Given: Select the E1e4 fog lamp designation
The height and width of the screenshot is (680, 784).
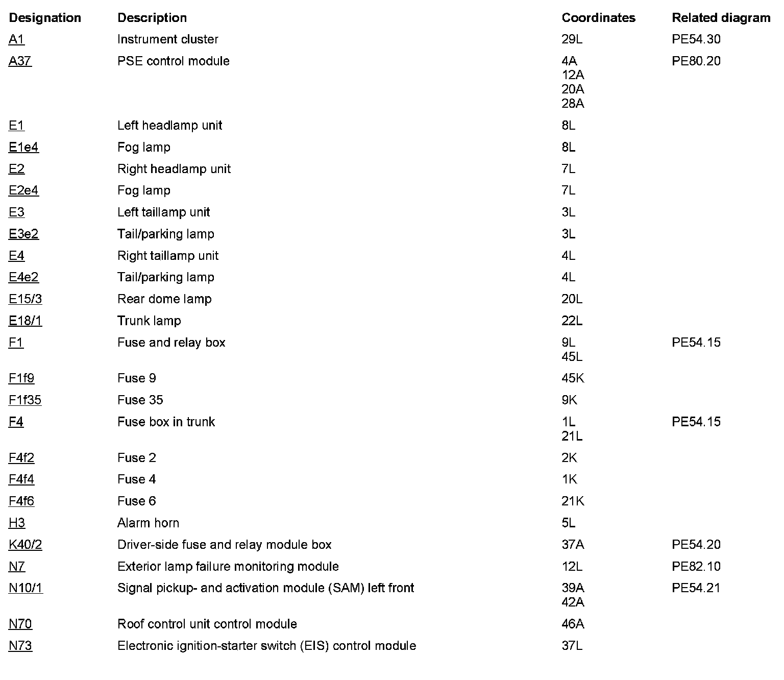Looking at the screenshot, I should [23, 148].
